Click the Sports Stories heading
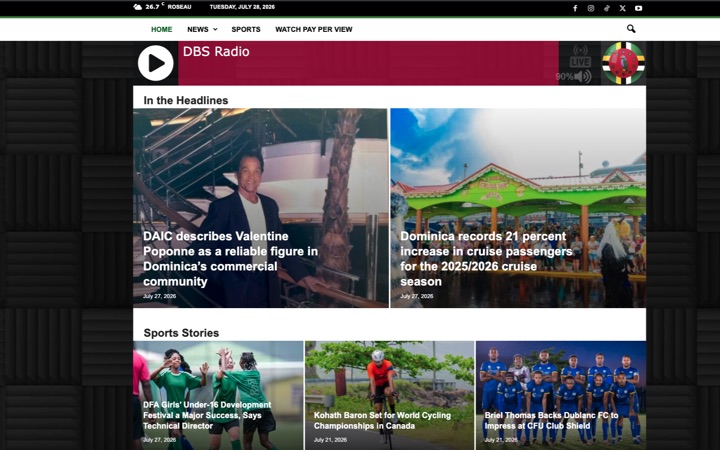This screenshot has width=720, height=450. click(181, 333)
